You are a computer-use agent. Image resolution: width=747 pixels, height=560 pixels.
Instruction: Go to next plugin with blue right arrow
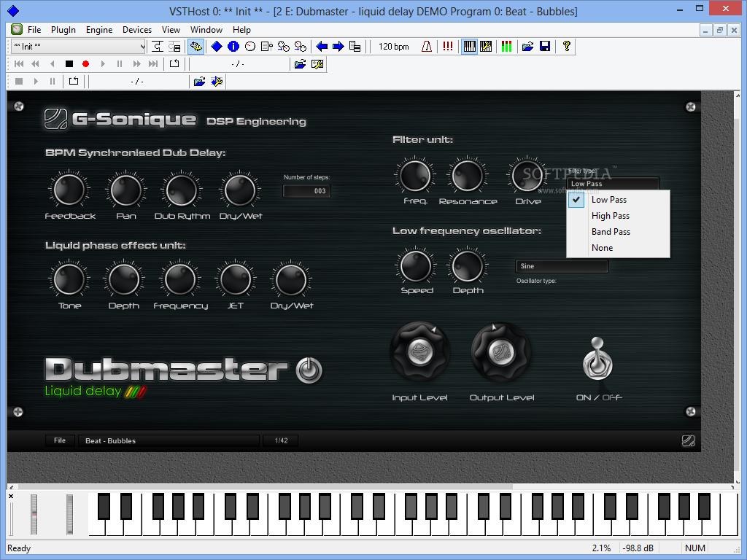338,47
